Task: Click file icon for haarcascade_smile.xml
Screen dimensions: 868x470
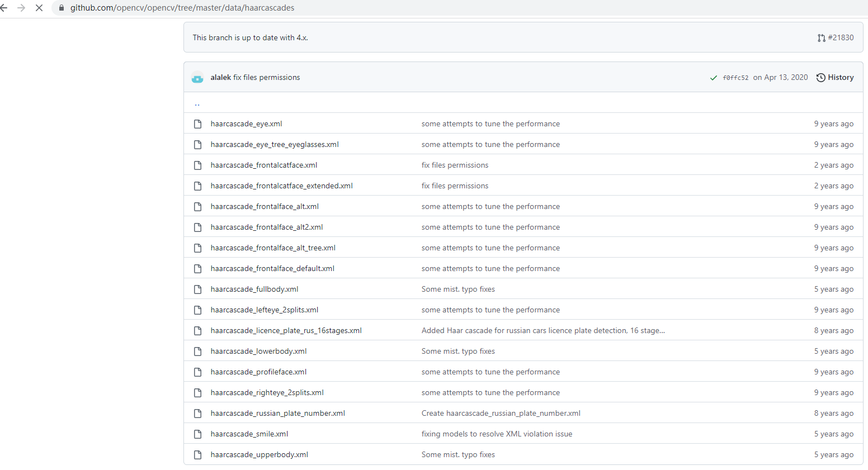Action: [197, 434]
